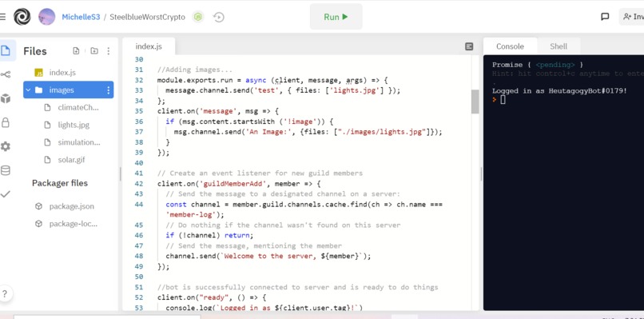Open Files panel three-dot menu
Viewport: 644px width, 319px height.
tap(109, 51)
